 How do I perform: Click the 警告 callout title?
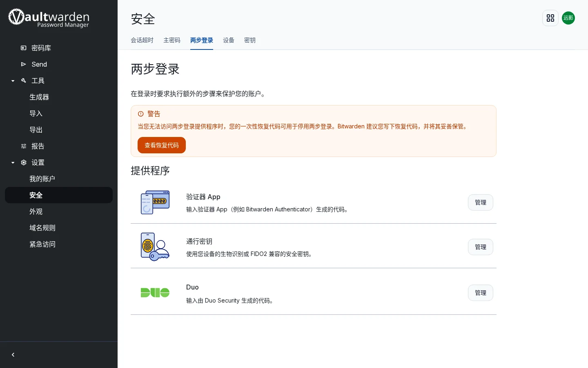click(x=154, y=114)
